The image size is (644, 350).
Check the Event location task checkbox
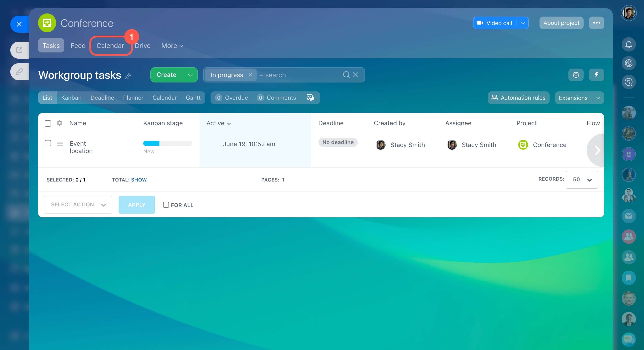click(x=48, y=143)
